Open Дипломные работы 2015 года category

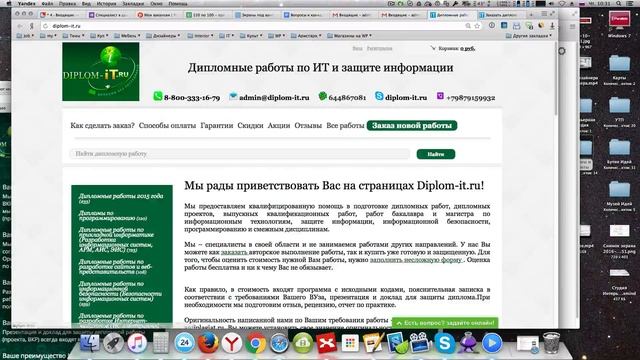pos(121,198)
